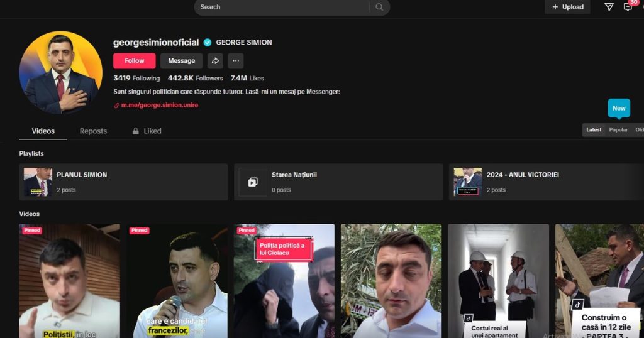Click the verified badge next to georgesimionoficial

[208, 42]
